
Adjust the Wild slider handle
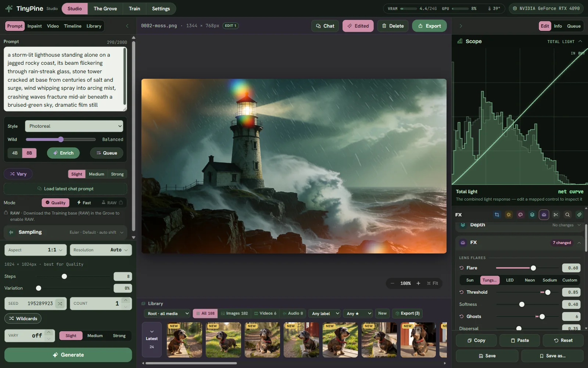pos(61,139)
